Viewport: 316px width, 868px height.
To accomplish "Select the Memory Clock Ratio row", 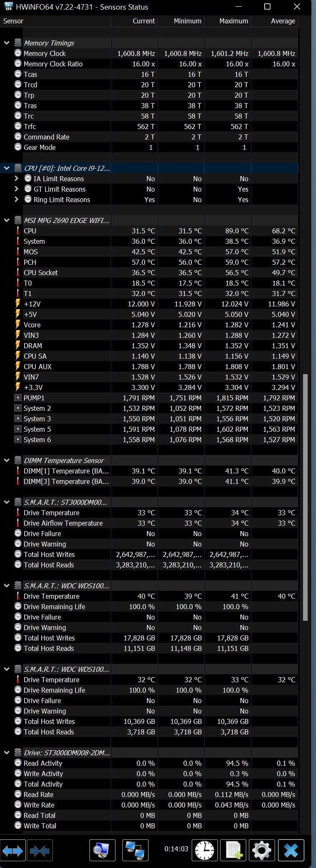I will (149, 63).
